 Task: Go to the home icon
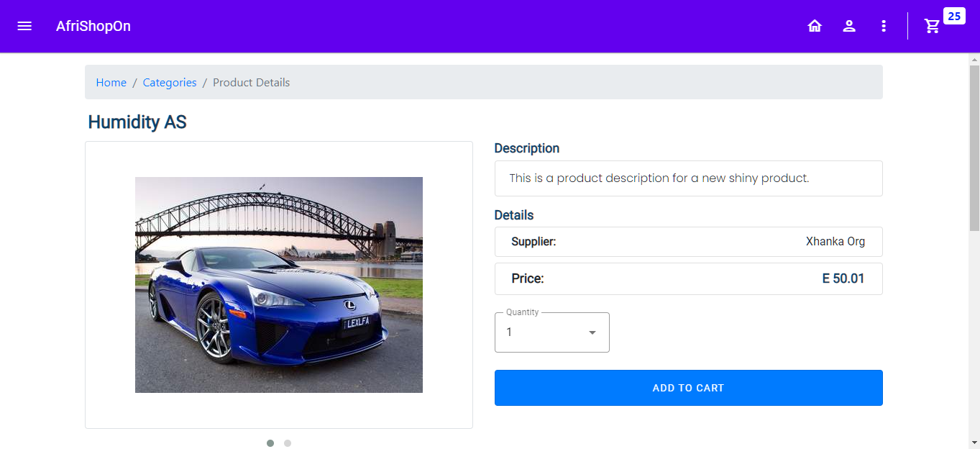click(815, 26)
